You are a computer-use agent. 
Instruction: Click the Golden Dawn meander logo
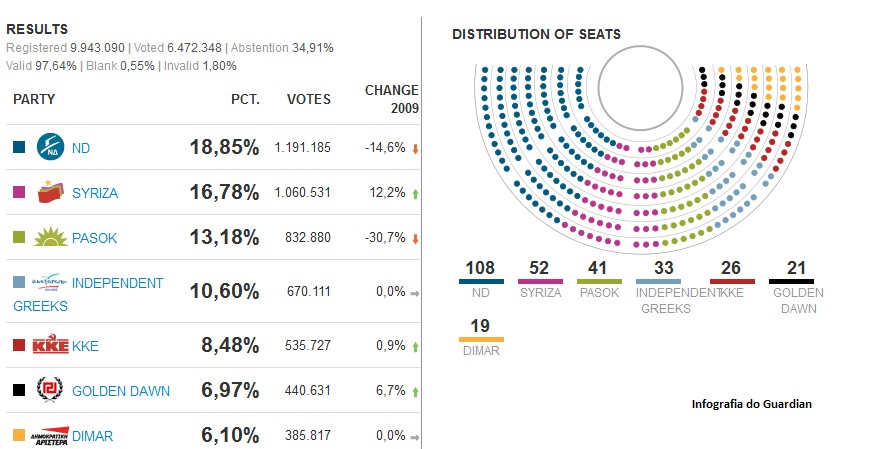pos(50,390)
